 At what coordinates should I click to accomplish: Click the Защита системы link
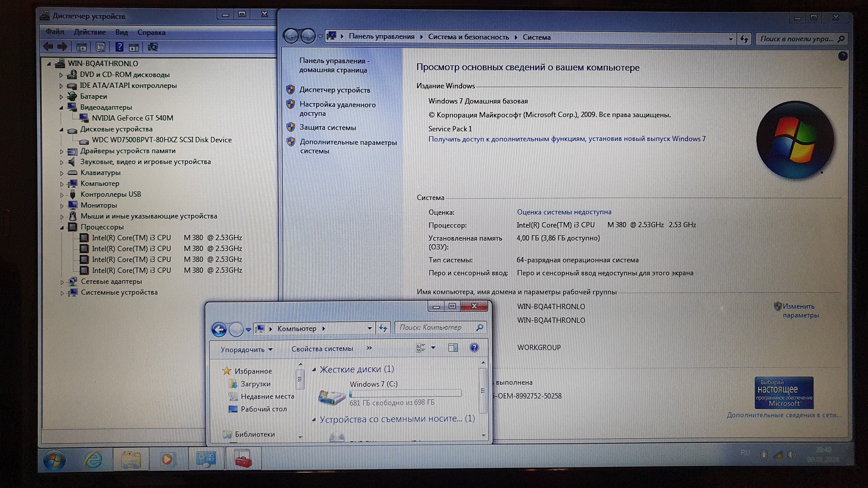tap(328, 128)
